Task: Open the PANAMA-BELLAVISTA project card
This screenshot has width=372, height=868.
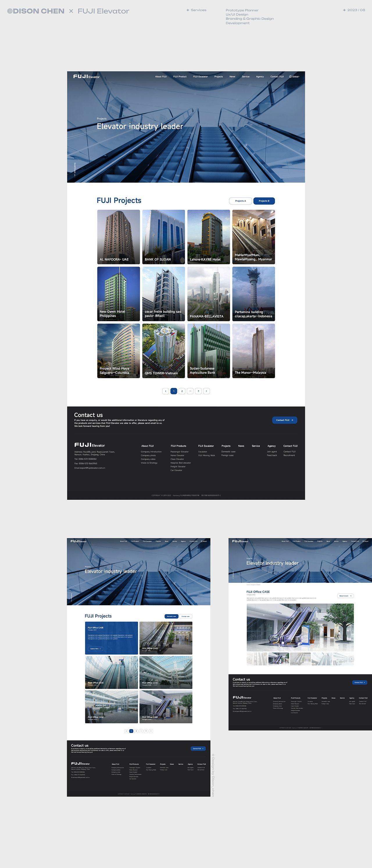Action: 209,294
